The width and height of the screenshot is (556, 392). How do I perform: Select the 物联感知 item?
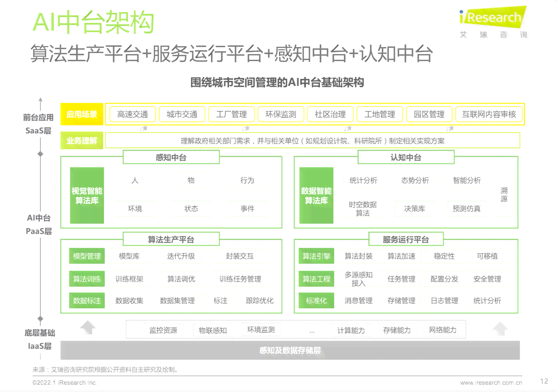point(213,330)
